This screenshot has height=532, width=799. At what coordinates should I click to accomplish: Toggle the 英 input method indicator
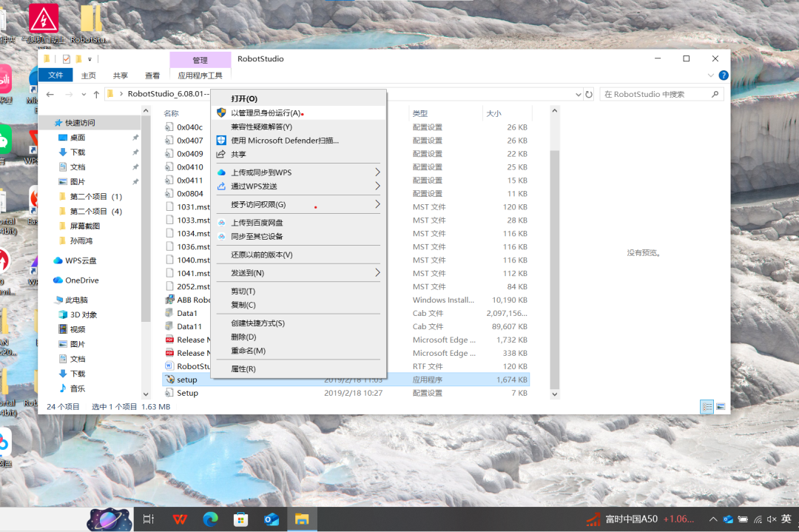click(787, 519)
